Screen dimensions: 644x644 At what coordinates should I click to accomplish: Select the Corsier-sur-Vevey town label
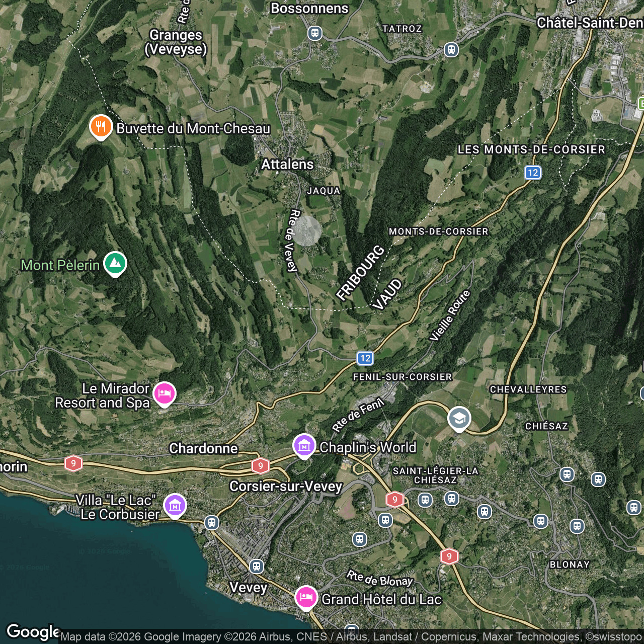pyautogui.click(x=286, y=486)
